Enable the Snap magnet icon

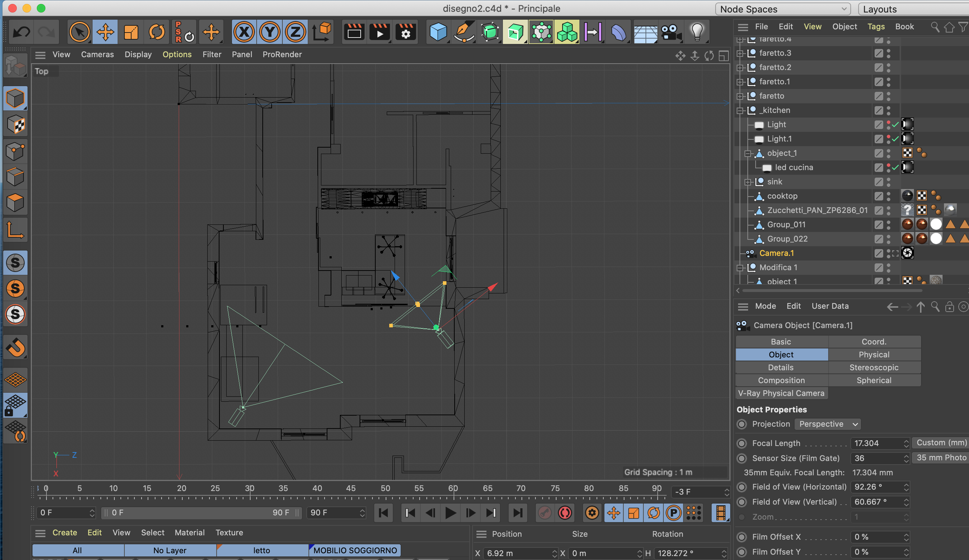(x=16, y=348)
